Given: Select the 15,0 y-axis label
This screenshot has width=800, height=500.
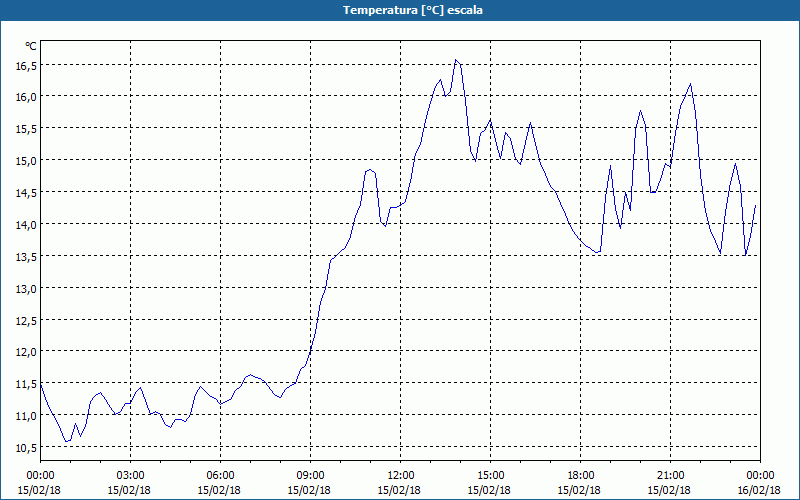Looking at the screenshot, I should point(26,160).
